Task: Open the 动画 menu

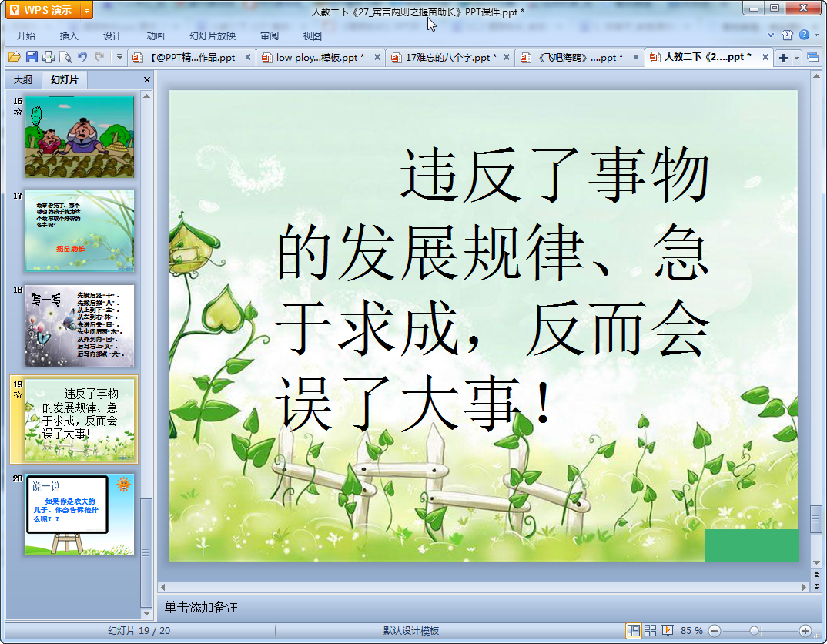Action: click(156, 36)
